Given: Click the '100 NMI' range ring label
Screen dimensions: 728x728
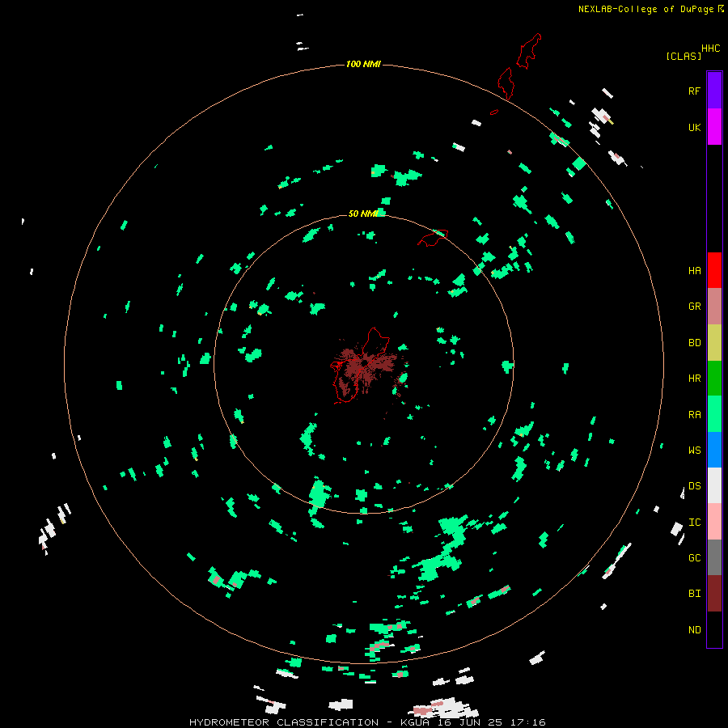Looking at the screenshot, I should click(363, 64).
